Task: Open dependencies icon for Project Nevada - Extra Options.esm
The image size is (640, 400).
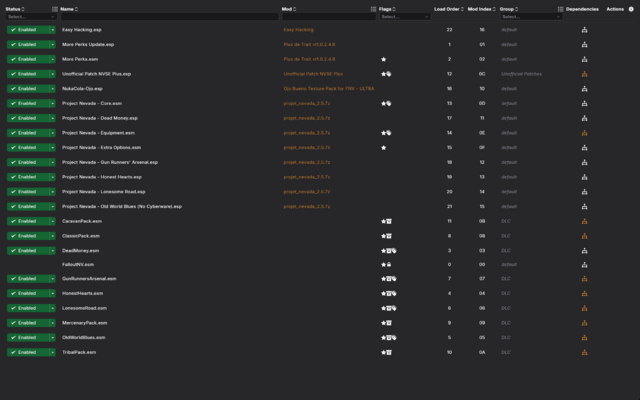Action: point(584,147)
